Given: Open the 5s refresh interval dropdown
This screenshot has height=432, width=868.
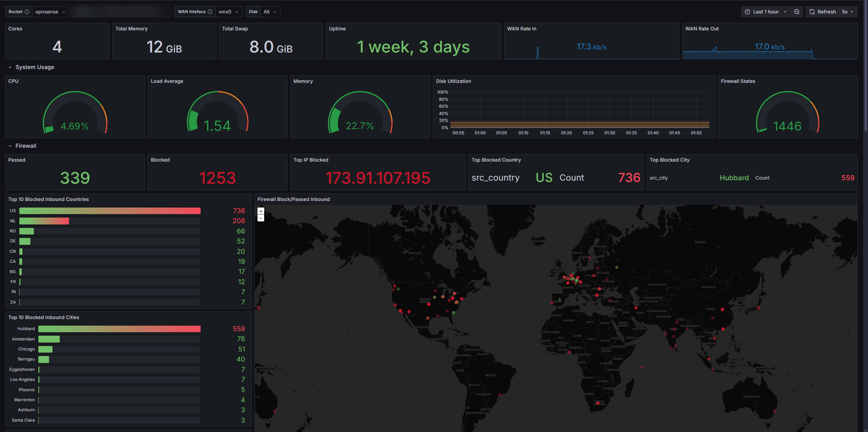Looking at the screenshot, I should (x=848, y=12).
